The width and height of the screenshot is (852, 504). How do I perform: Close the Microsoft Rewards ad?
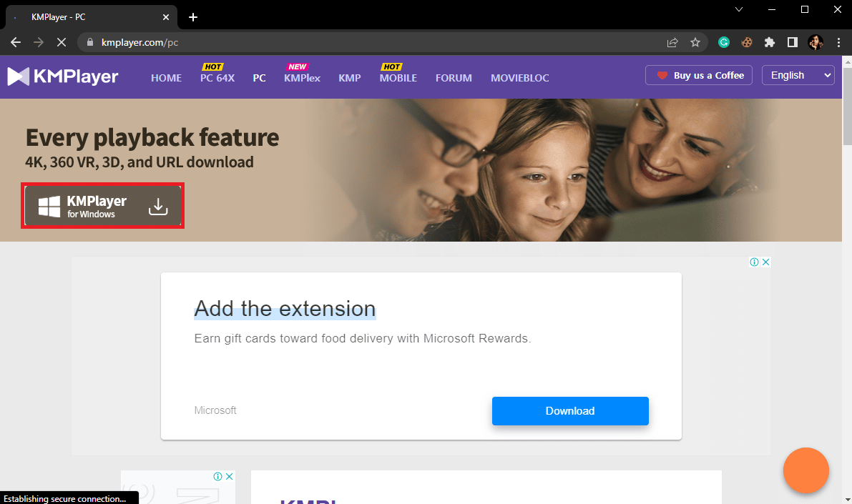click(765, 262)
